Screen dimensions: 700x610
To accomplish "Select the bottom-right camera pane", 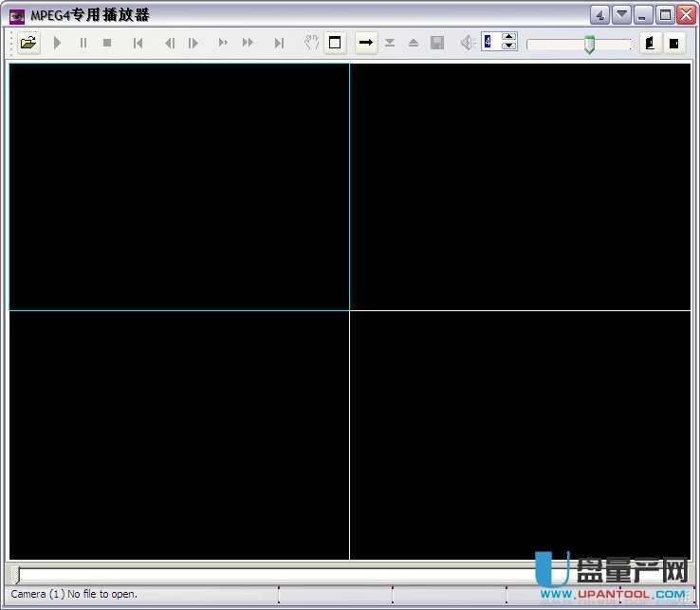I will tap(521, 435).
